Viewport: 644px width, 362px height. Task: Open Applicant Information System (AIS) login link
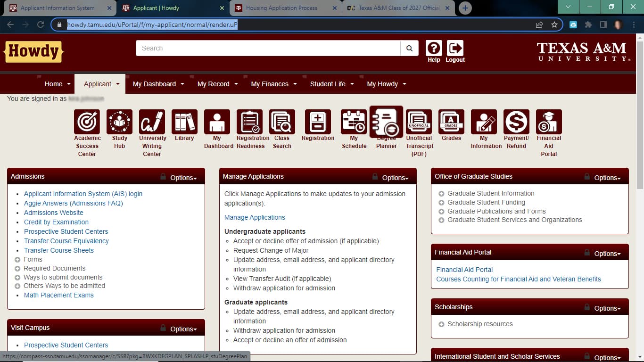(x=83, y=194)
